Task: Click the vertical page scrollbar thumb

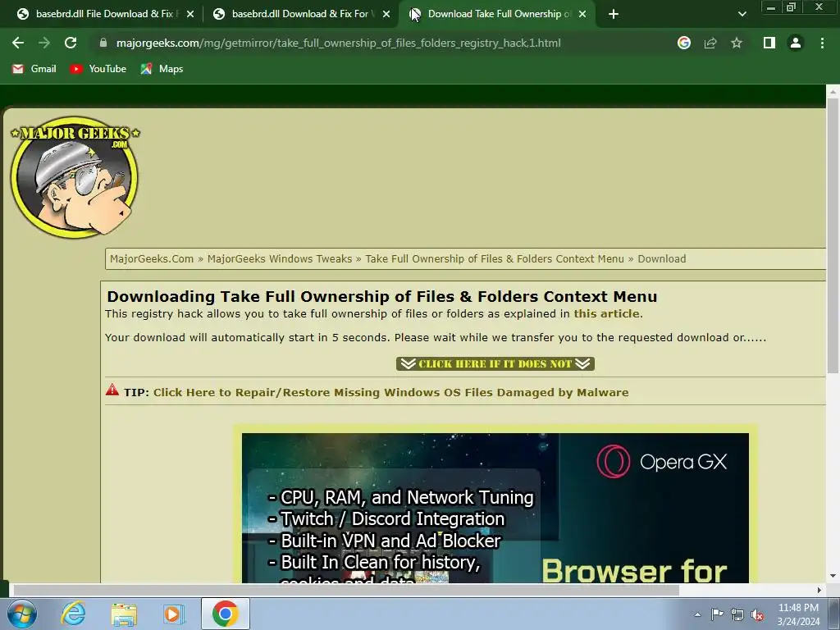Action: [833, 235]
